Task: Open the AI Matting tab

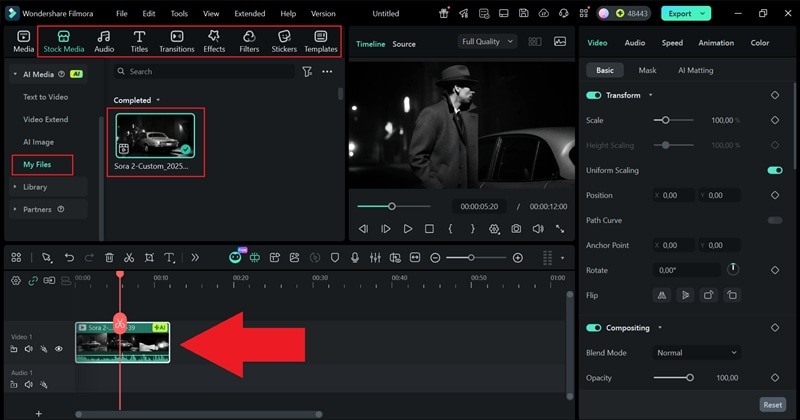Action: pyautogui.click(x=695, y=70)
